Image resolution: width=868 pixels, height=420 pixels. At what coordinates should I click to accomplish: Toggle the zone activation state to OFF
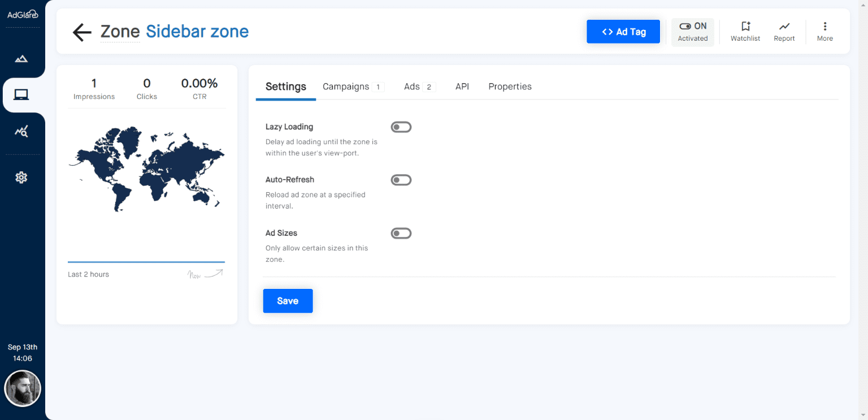click(693, 32)
